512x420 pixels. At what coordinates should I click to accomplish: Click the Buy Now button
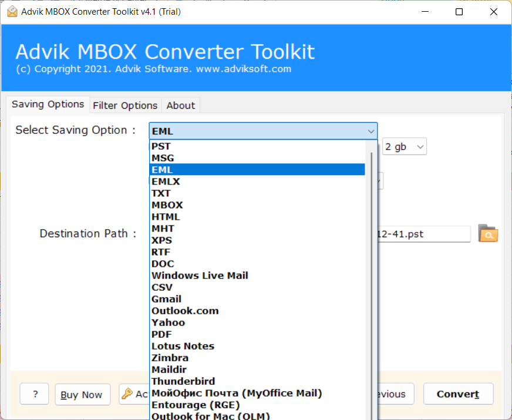point(83,395)
